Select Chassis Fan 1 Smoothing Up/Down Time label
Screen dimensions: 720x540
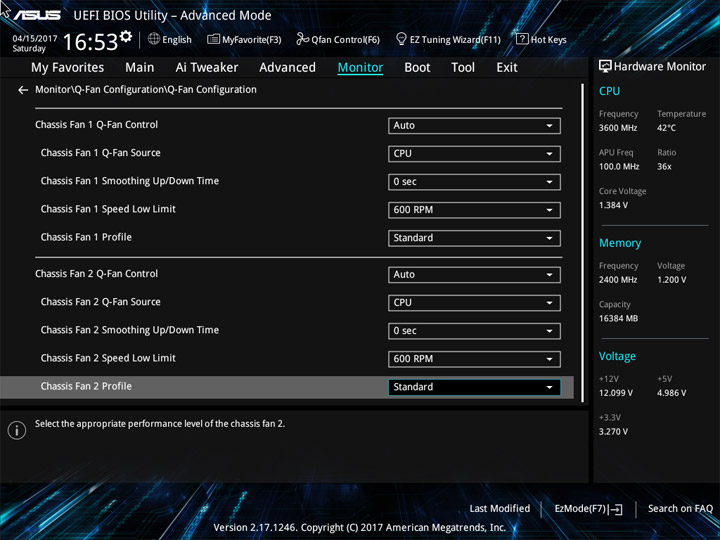[129, 181]
